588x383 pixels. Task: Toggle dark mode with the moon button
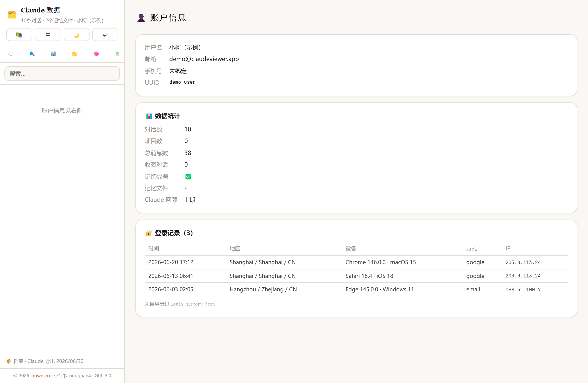(77, 35)
